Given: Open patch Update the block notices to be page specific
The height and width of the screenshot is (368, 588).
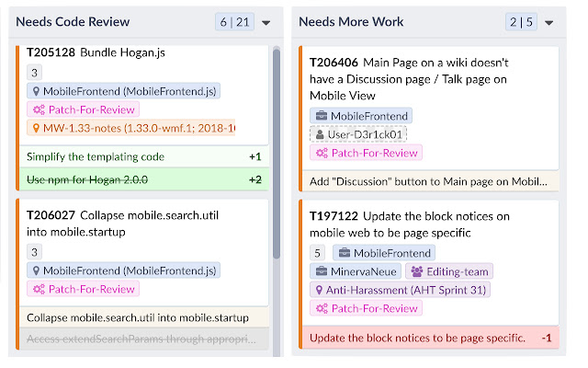Looking at the screenshot, I should [x=430, y=338].
